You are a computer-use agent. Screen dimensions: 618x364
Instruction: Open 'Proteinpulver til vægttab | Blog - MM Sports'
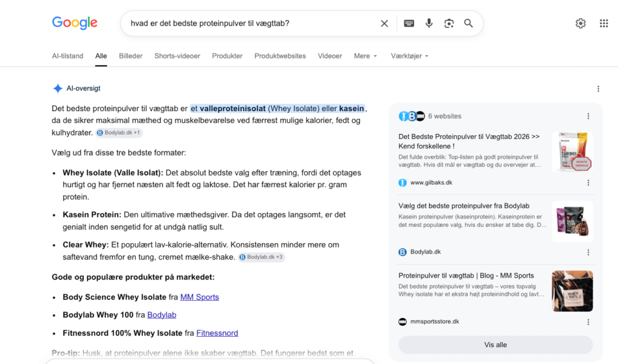pyautogui.click(x=467, y=276)
